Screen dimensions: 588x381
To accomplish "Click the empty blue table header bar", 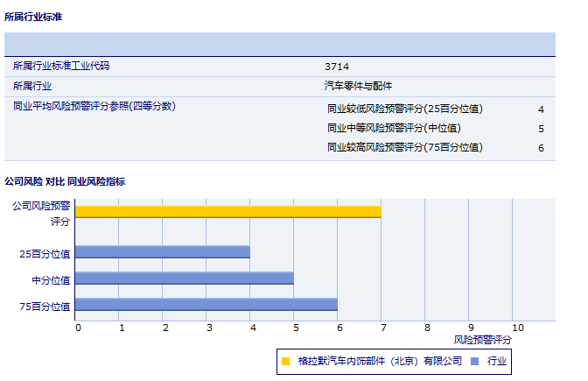I will click(280, 44).
